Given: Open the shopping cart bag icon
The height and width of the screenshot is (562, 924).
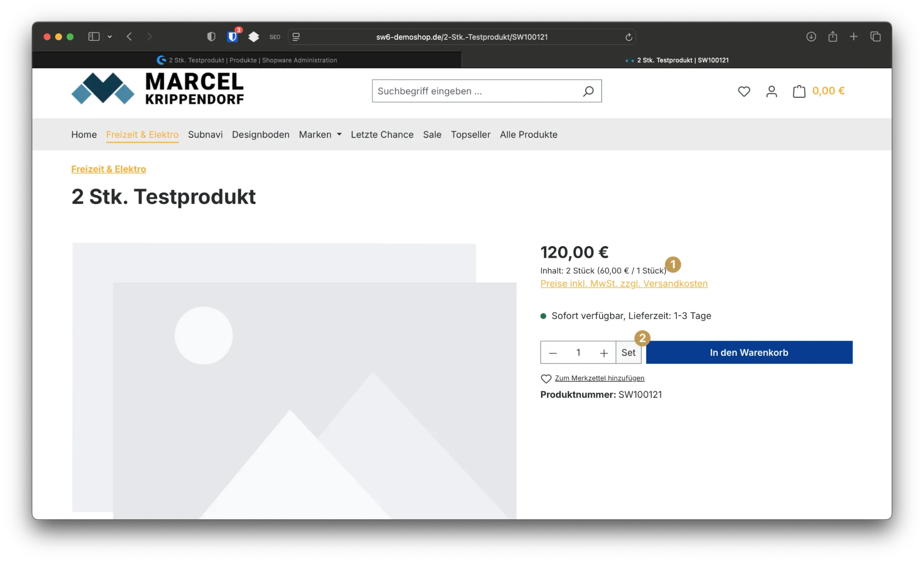Looking at the screenshot, I should (x=798, y=91).
